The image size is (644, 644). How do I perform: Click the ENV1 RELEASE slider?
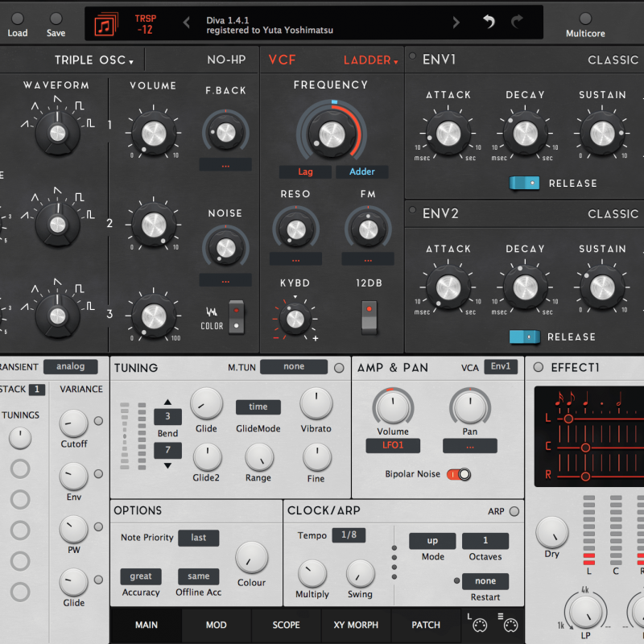pyautogui.click(x=524, y=183)
